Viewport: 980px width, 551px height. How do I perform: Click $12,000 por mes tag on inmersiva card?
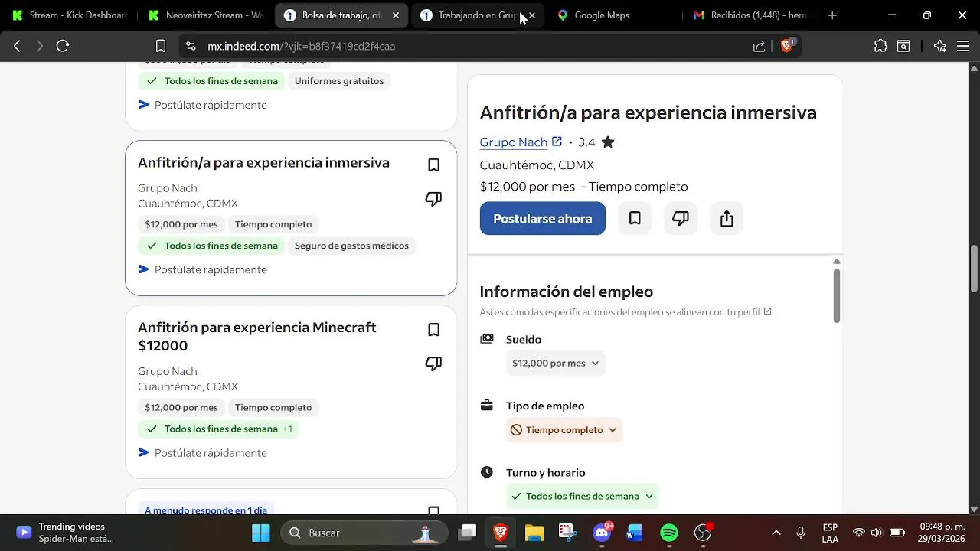point(181,224)
